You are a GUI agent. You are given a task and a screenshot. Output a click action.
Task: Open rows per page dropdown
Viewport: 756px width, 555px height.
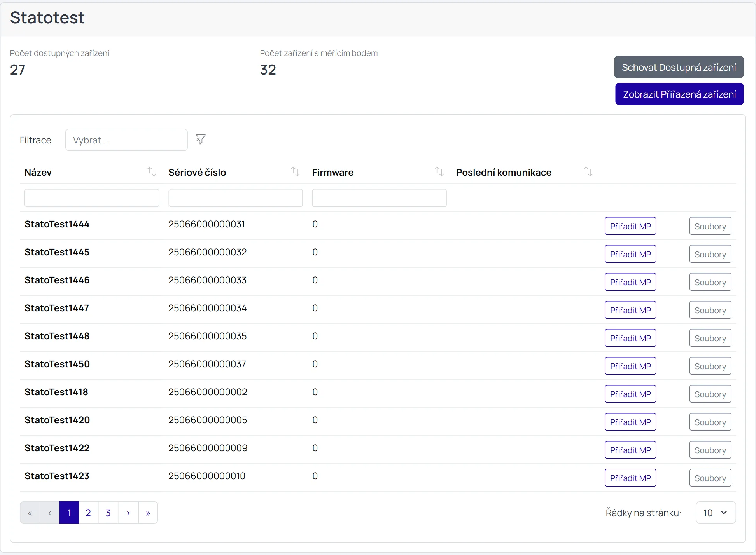pos(716,513)
